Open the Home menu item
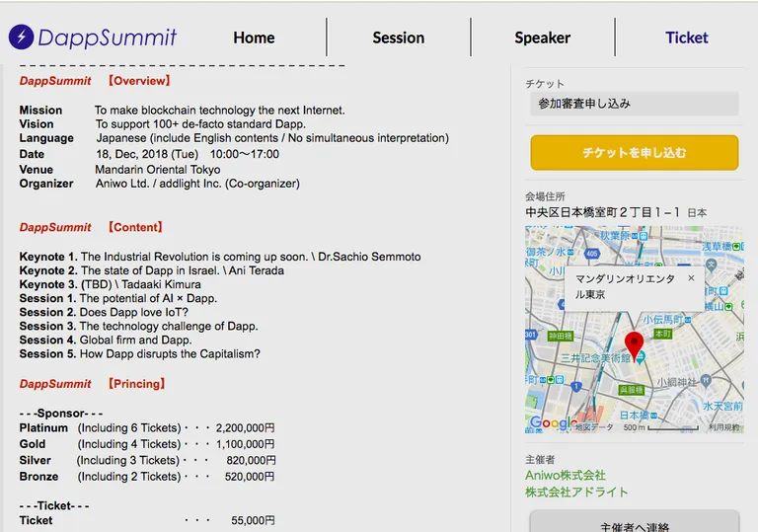 click(254, 38)
